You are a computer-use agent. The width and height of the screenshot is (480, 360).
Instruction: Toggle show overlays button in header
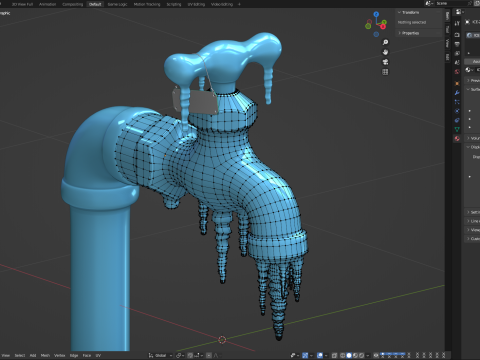[x=320, y=356]
